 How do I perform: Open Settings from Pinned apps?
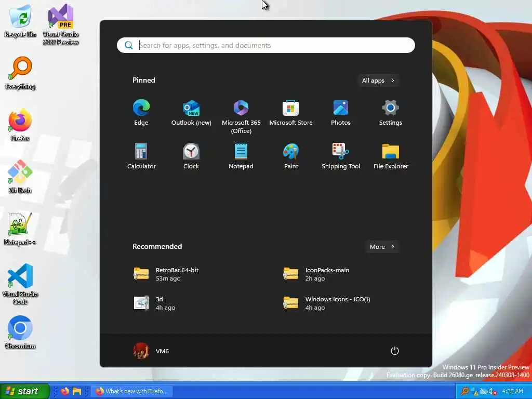(x=391, y=113)
